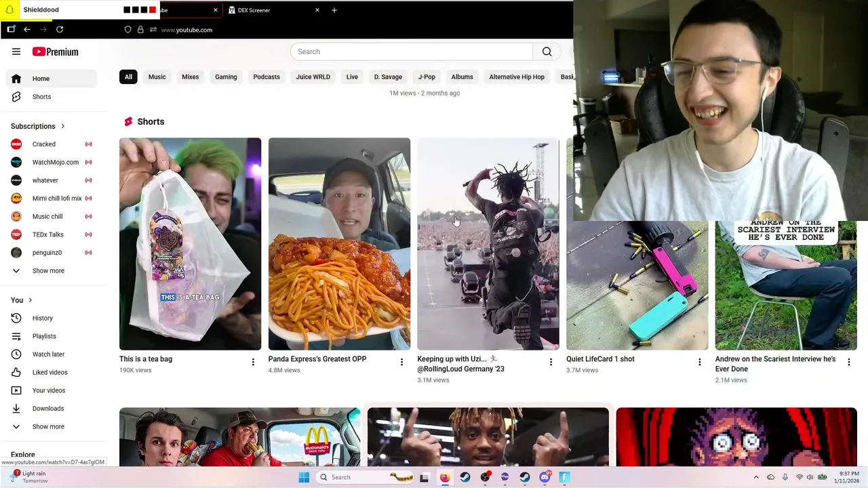
Task: Click the padlock site security icon
Action: 140,29
